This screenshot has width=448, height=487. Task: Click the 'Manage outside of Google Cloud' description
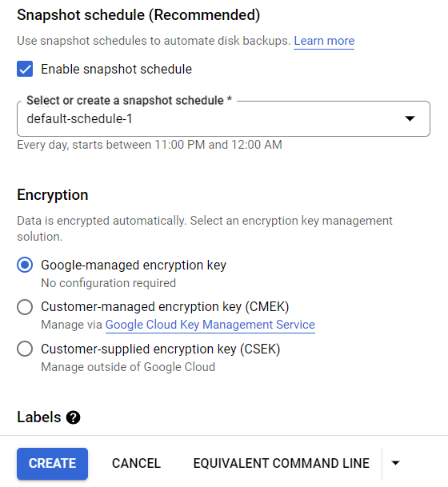click(x=128, y=367)
